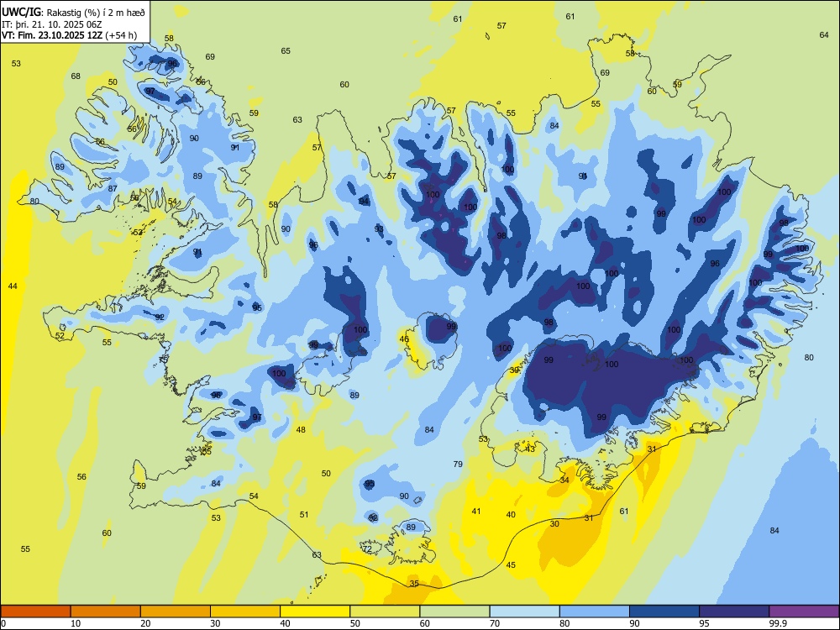Select the 95–99.9 navy legend swatch

coord(734,612)
